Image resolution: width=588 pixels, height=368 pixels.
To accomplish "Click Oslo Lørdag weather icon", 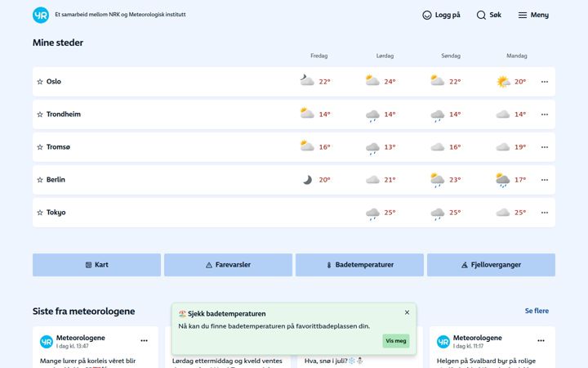I will 372,80.
